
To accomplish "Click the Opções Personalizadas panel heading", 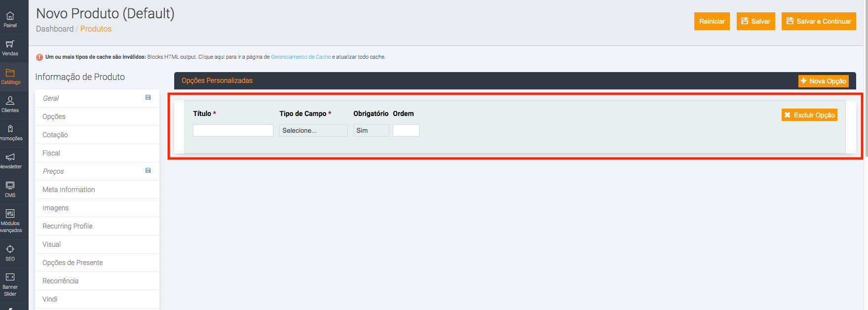I will pyautogui.click(x=217, y=80).
